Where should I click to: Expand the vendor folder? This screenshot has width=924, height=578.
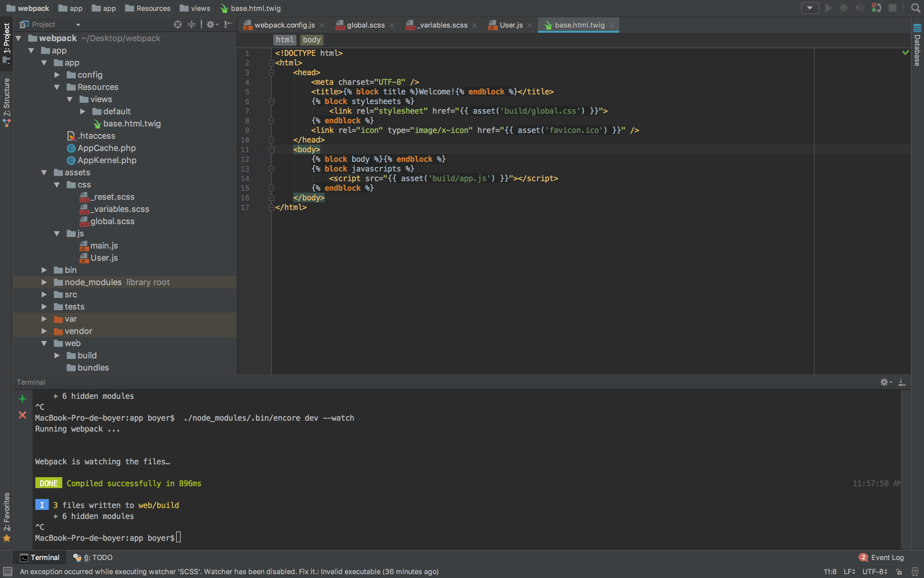44,331
